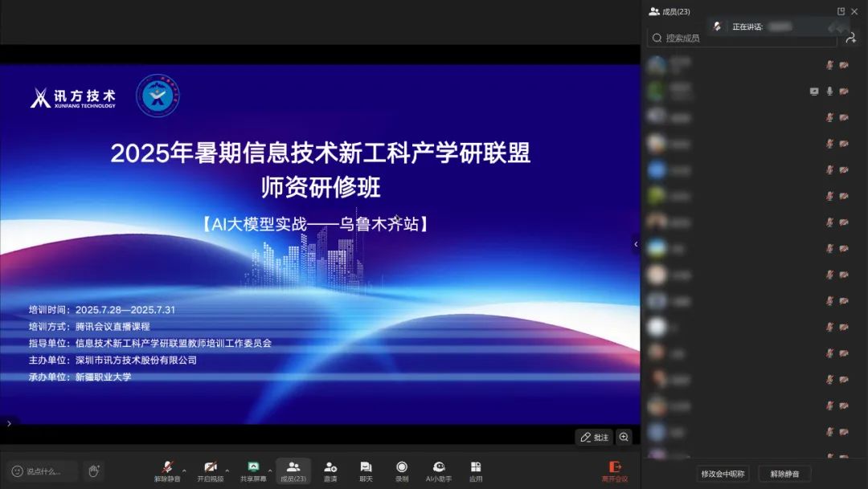Open the 应用 apps icon

click(476, 471)
